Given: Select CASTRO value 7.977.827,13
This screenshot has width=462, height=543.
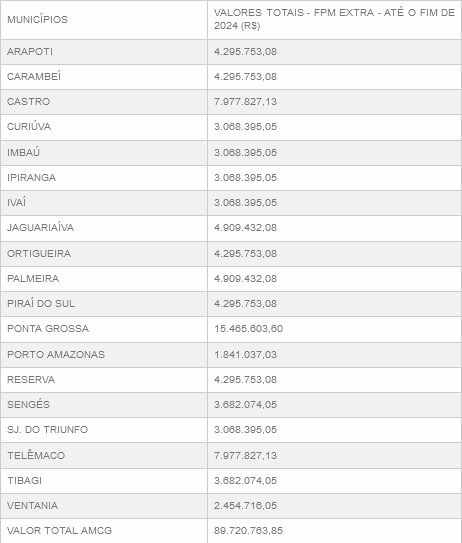Looking at the screenshot, I should point(245,101).
